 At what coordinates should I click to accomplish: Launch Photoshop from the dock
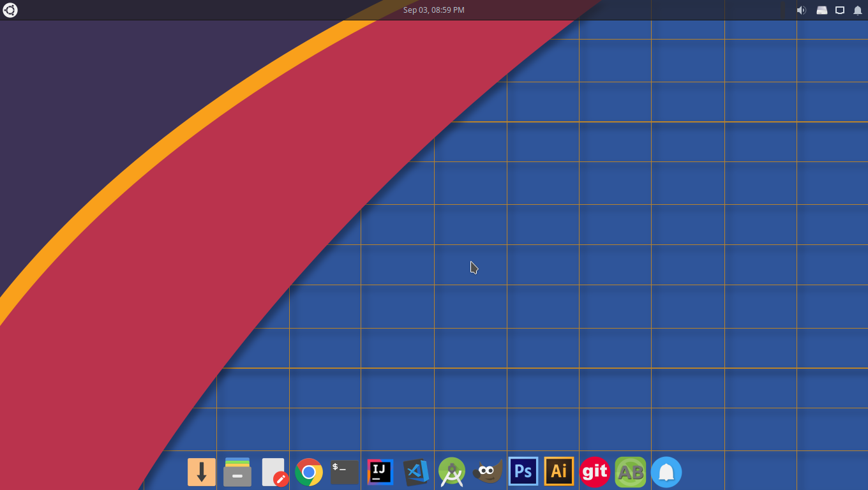[x=523, y=471]
